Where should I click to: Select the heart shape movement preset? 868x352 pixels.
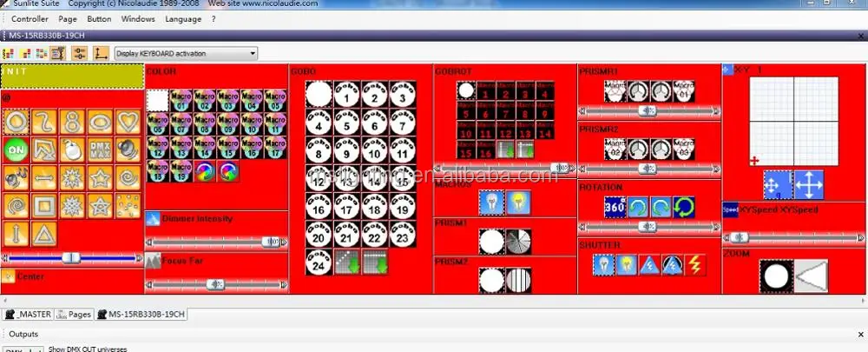point(127,121)
